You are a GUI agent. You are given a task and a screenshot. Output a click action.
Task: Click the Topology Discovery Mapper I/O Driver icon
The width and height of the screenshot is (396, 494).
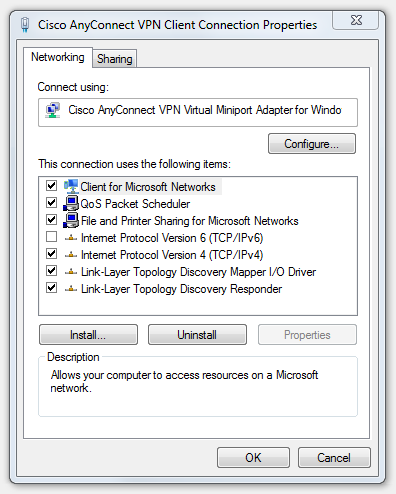71,272
